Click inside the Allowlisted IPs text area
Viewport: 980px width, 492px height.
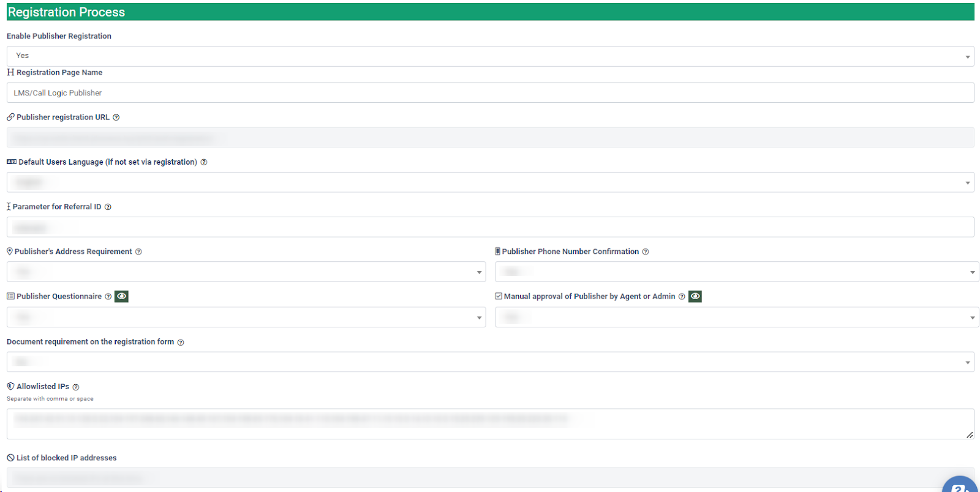point(490,424)
